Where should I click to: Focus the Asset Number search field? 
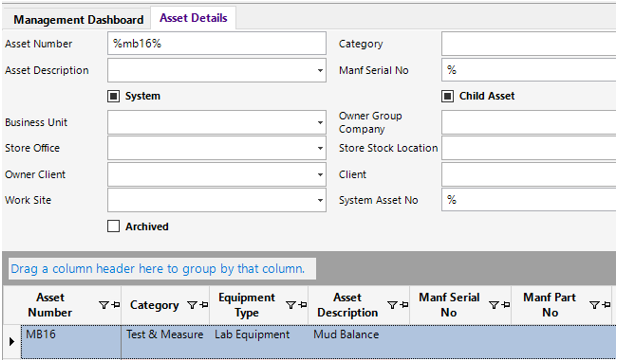[217, 43]
